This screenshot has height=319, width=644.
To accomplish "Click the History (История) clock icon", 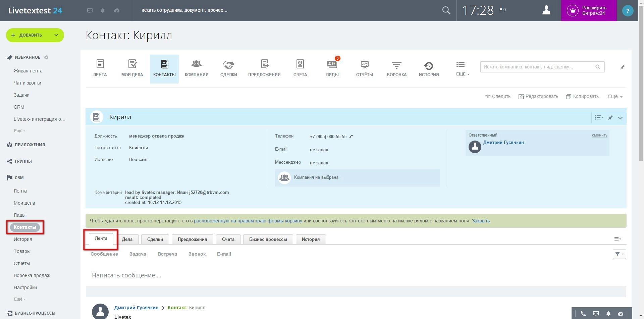I will pyautogui.click(x=428, y=65).
